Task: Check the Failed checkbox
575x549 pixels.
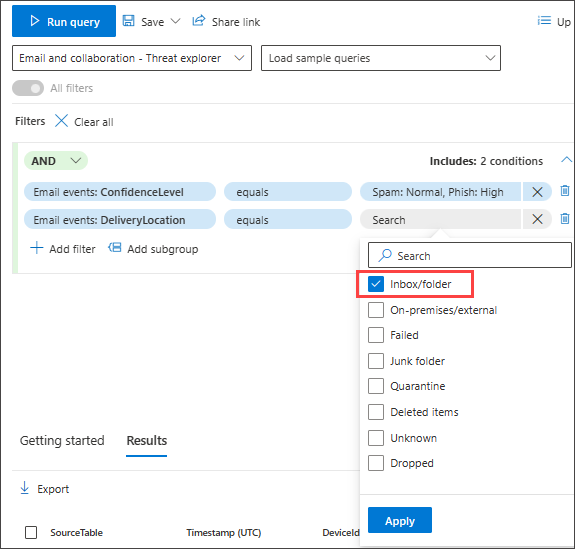Action: click(x=376, y=335)
